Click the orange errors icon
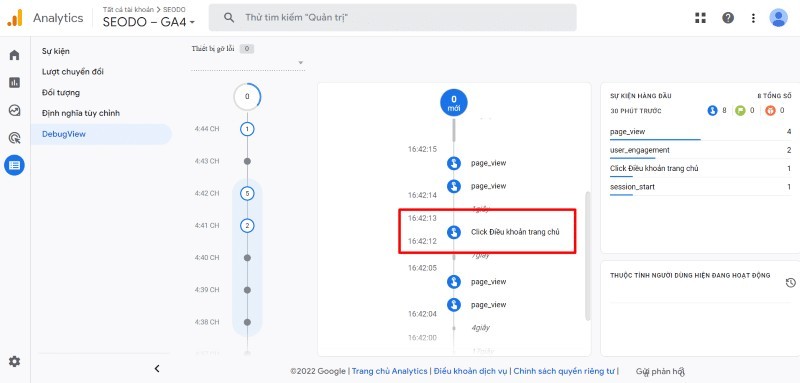This screenshot has height=383, width=800. [x=770, y=110]
